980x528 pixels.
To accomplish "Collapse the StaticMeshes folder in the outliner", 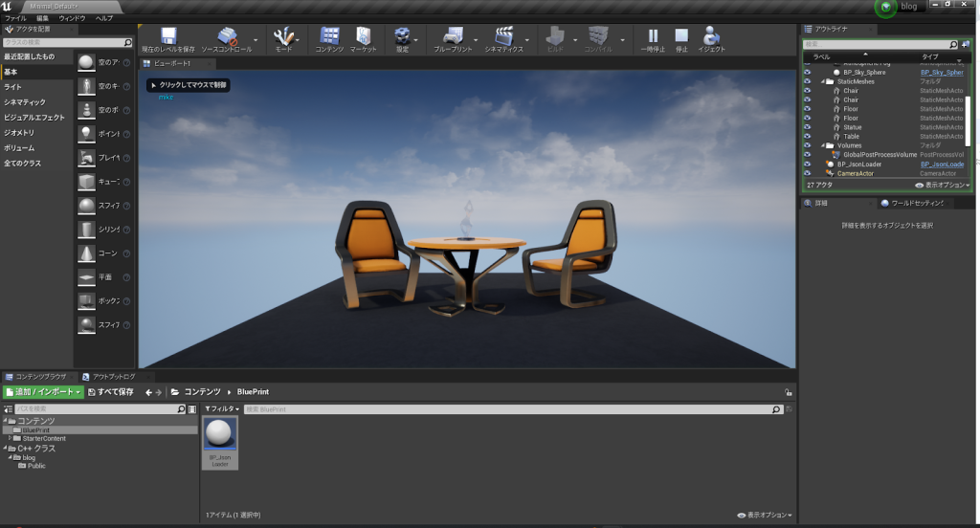I will (822, 82).
